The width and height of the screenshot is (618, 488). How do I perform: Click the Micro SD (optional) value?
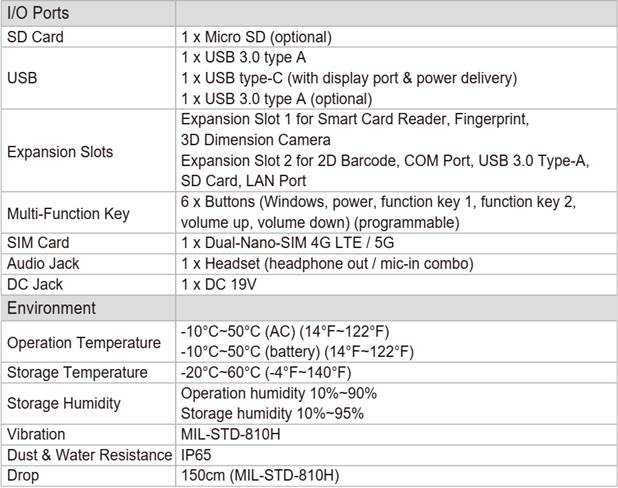(257, 37)
